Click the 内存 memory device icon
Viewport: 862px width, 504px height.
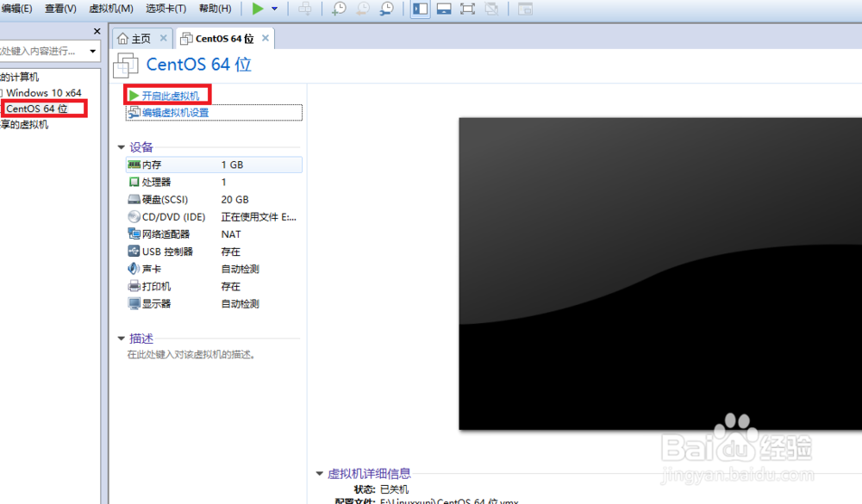pyautogui.click(x=134, y=165)
